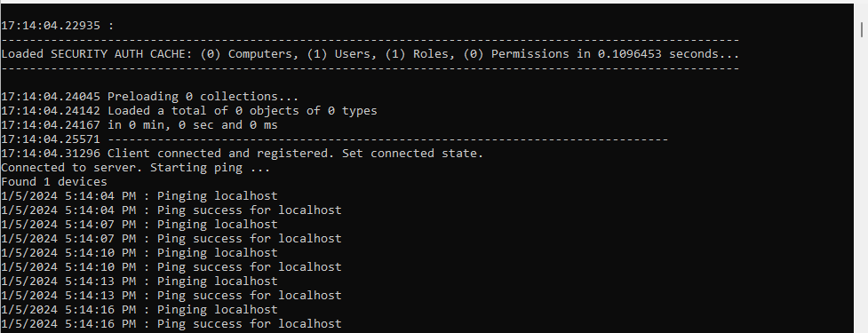Click the 5:14:04 PM Pinging localhost line
The image size is (868, 333).
[139, 196]
